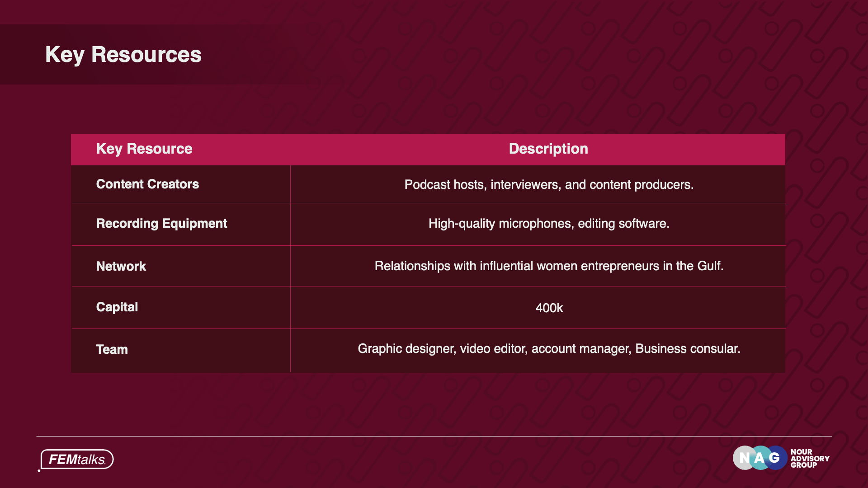Click the Network row label
Screen dimensions: 868x488
[121, 266]
